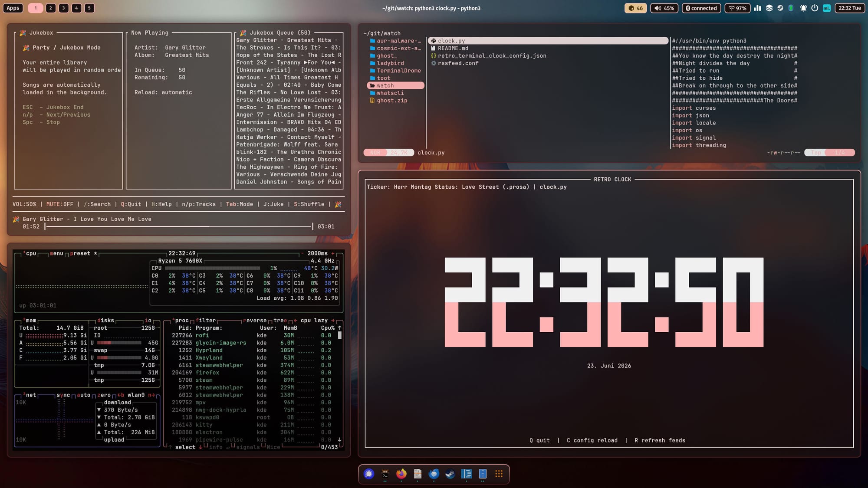Switch to workspace 5
Image resolution: width=868 pixels, height=488 pixels.
[89, 8]
